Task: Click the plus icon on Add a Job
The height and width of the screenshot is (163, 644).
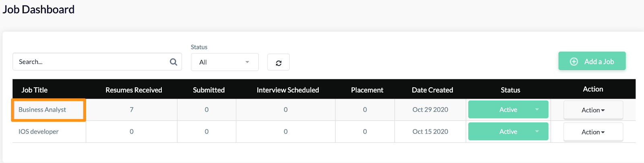Action: coord(574,62)
